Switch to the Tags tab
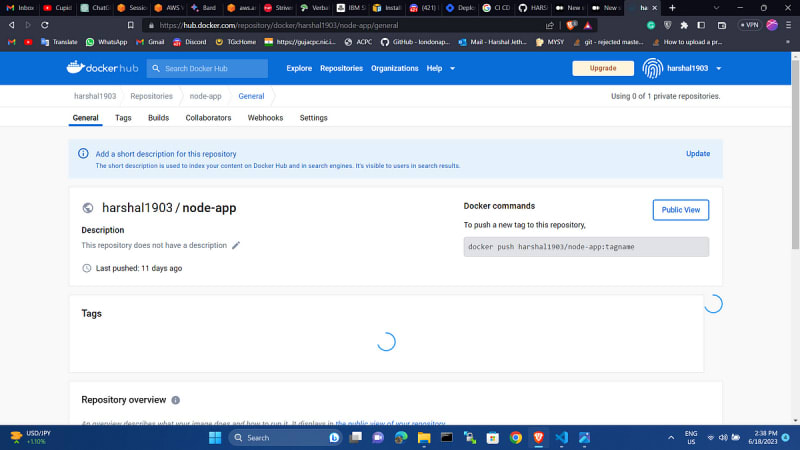Image resolution: width=800 pixels, height=450 pixels. point(123,118)
